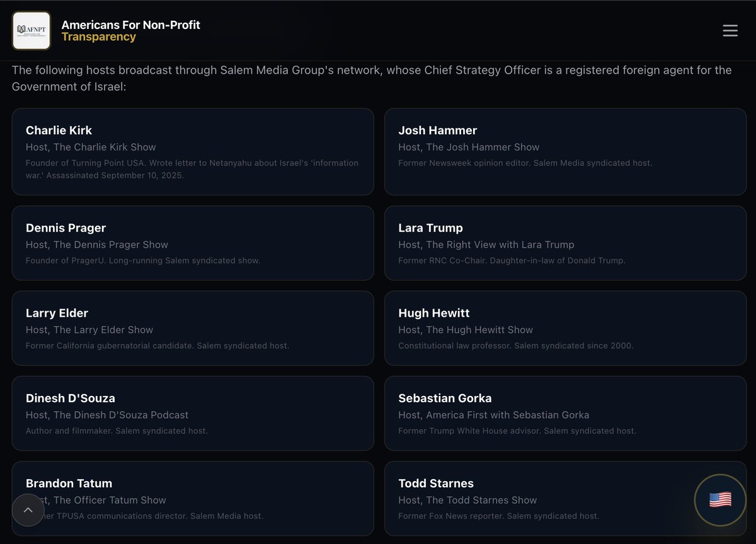Image resolution: width=756 pixels, height=544 pixels.
Task: Select the Lara Trump name heading
Action: click(430, 228)
